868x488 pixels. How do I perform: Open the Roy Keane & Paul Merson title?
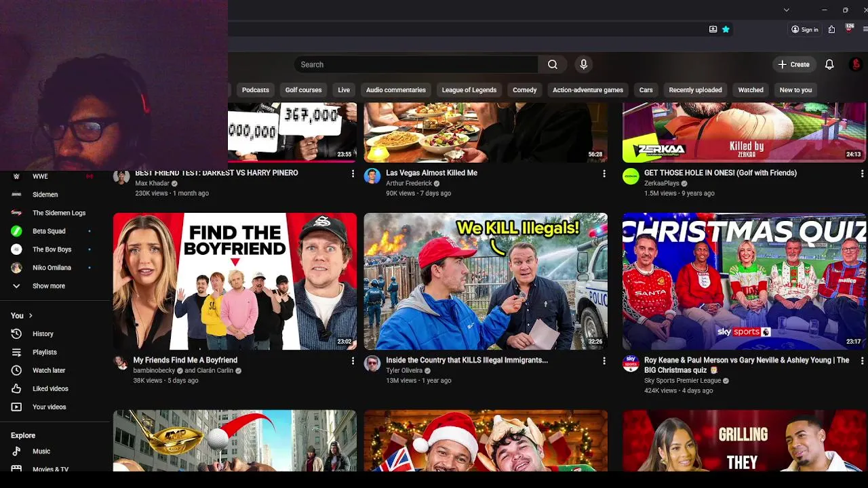747,365
